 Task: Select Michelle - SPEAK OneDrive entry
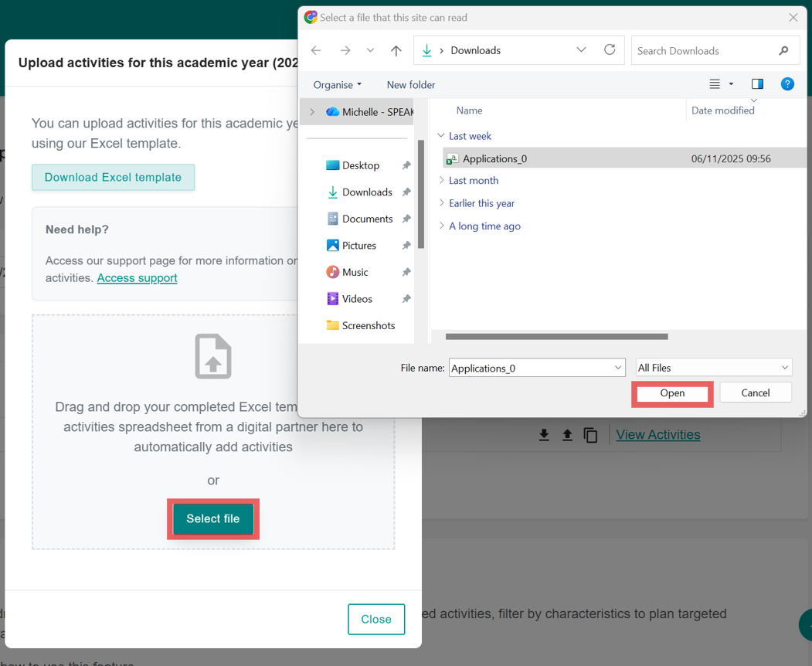[370, 112]
